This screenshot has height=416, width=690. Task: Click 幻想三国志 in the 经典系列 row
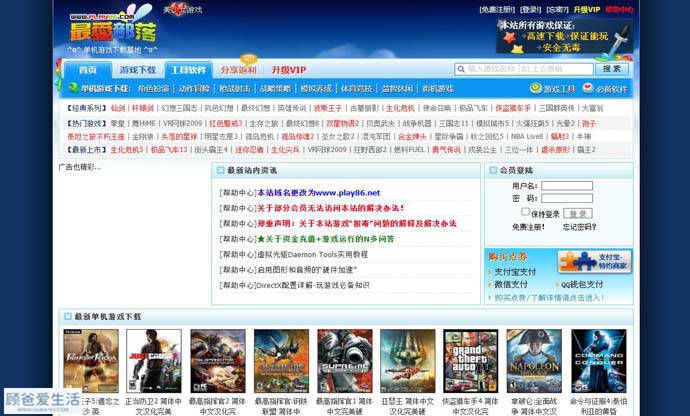pyautogui.click(x=179, y=108)
